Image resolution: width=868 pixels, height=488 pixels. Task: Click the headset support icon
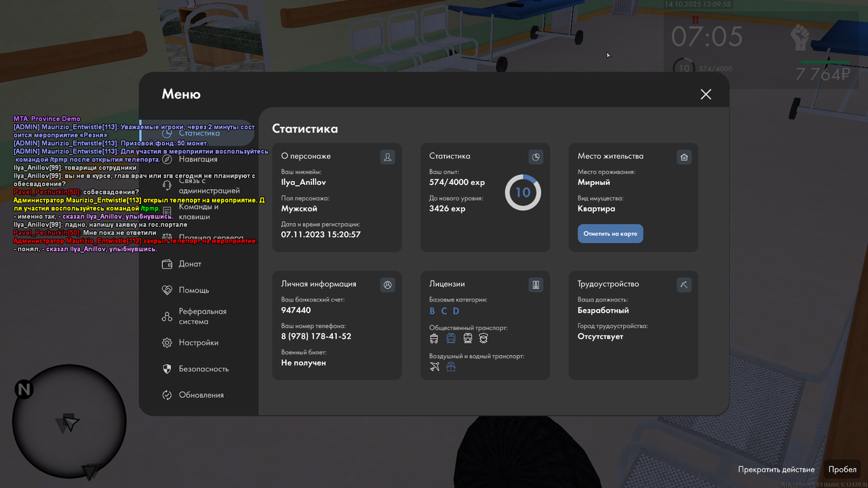click(x=167, y=186)
